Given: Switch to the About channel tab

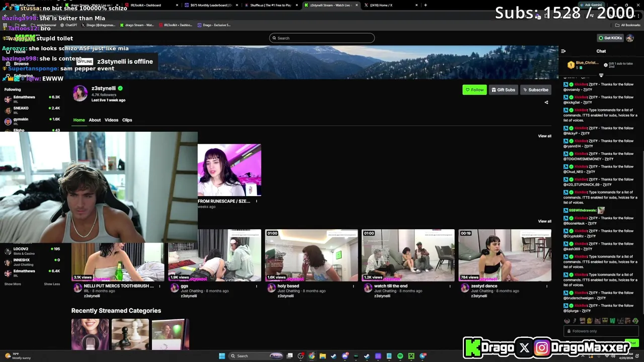Looking at the screenshot, I should click(95, 120).
